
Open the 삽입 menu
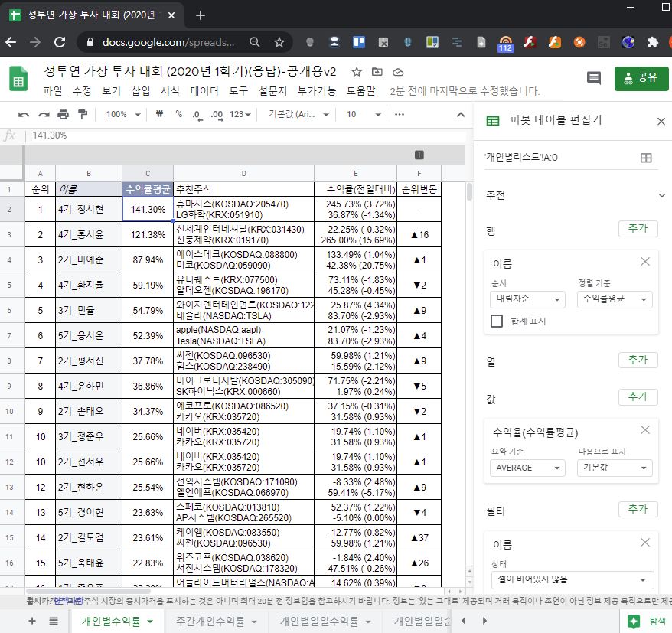(x=141, y=91)
